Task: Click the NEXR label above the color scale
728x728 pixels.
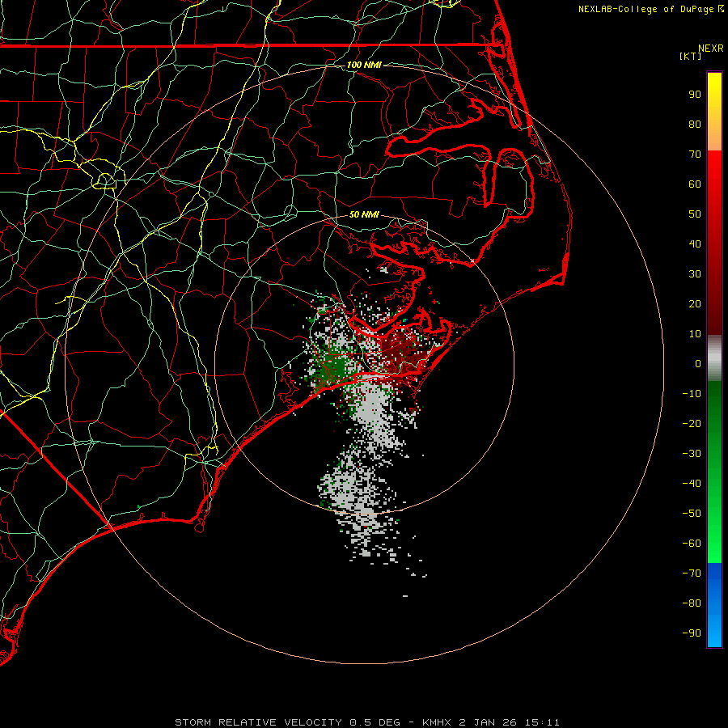Action: click(710, 49)
